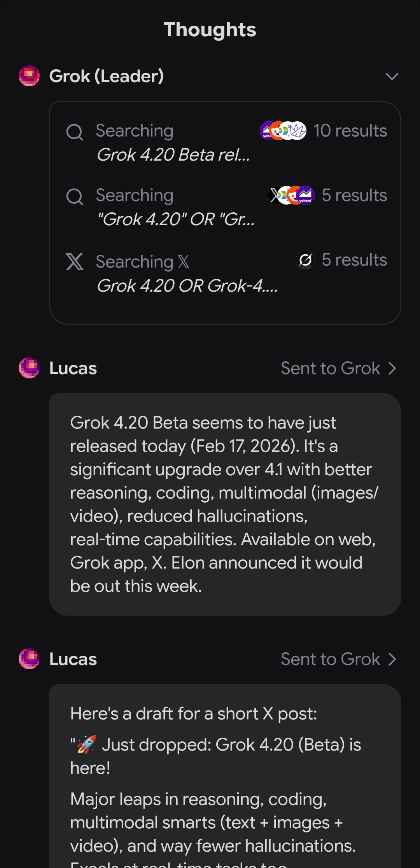Select Lucas's message about Grok 4.20 Beta release
420x868 pixels.
tap(225, 504)
